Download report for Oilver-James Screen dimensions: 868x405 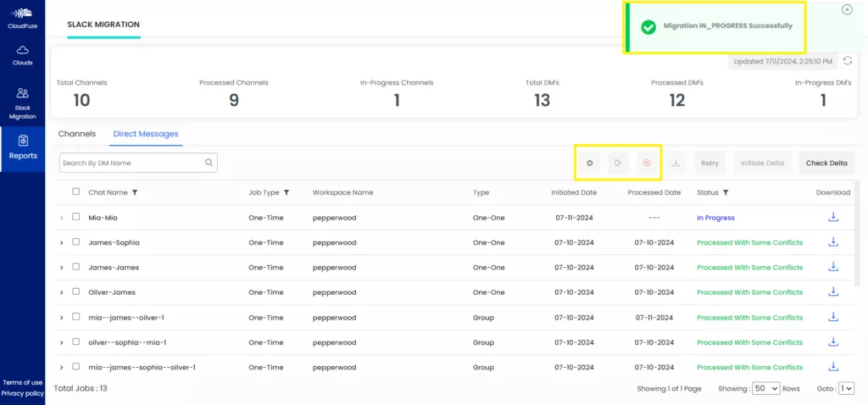(833, 291)
